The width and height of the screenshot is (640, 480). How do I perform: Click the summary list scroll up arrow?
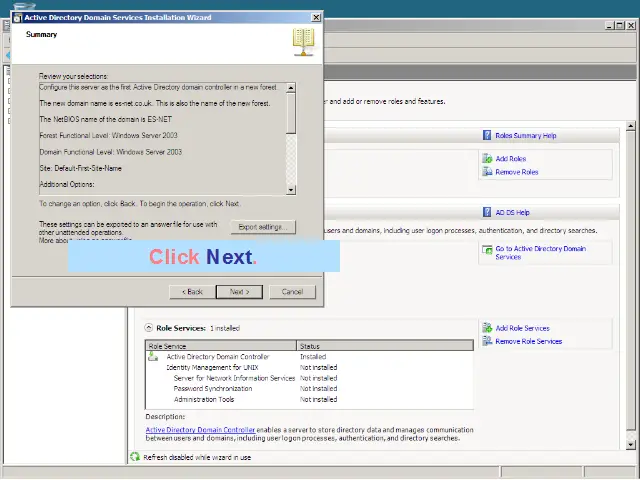click(291, 88)
